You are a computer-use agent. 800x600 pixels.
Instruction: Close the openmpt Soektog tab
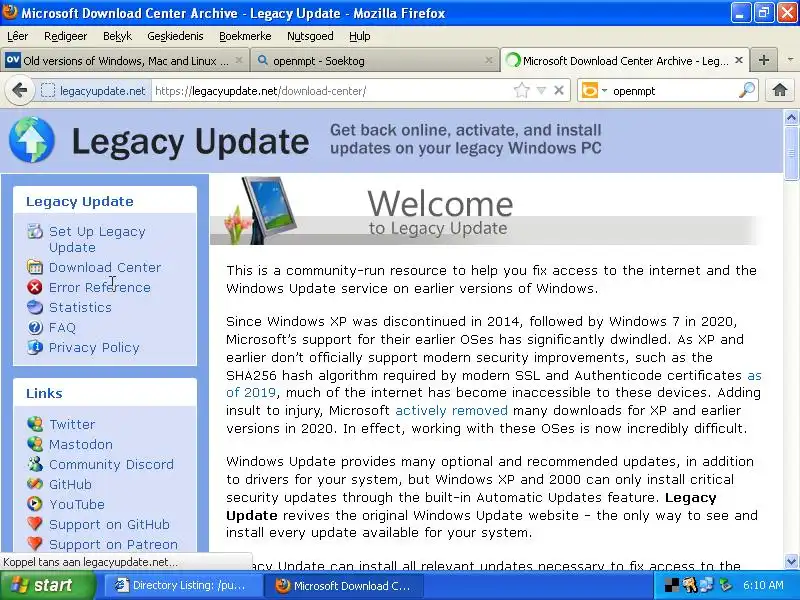[489, 60]
